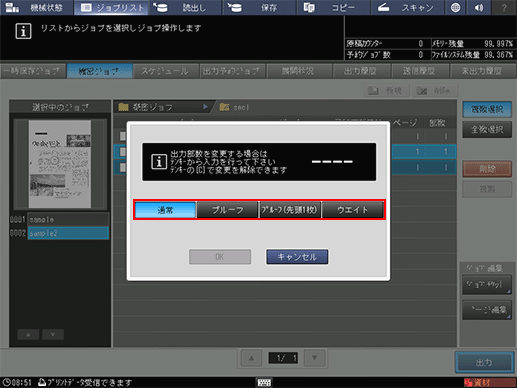Switch to 出力予約ジョブ tab
This screenshot has width=517, height=388.
(232, 71)
